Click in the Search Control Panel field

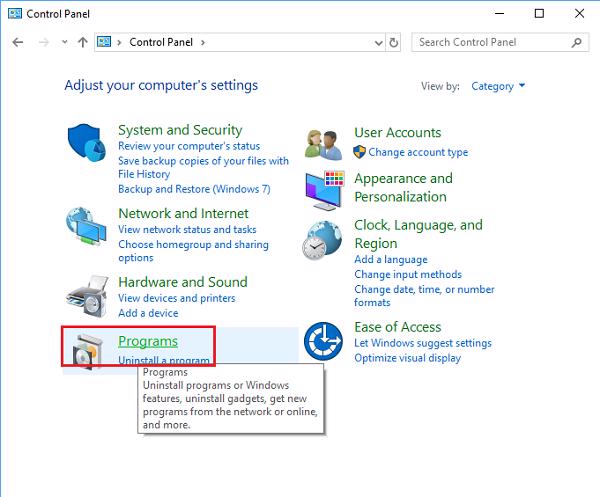(500, 42)
